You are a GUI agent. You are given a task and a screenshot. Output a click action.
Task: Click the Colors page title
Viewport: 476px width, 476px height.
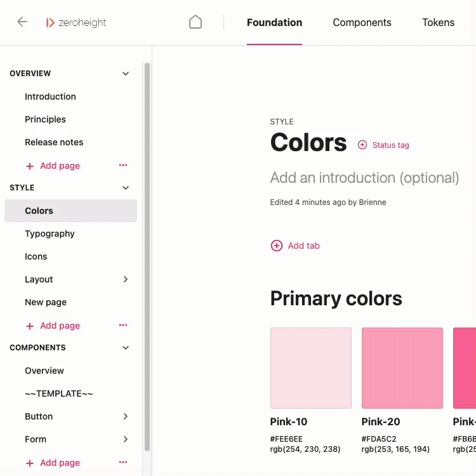pos(308,142)
